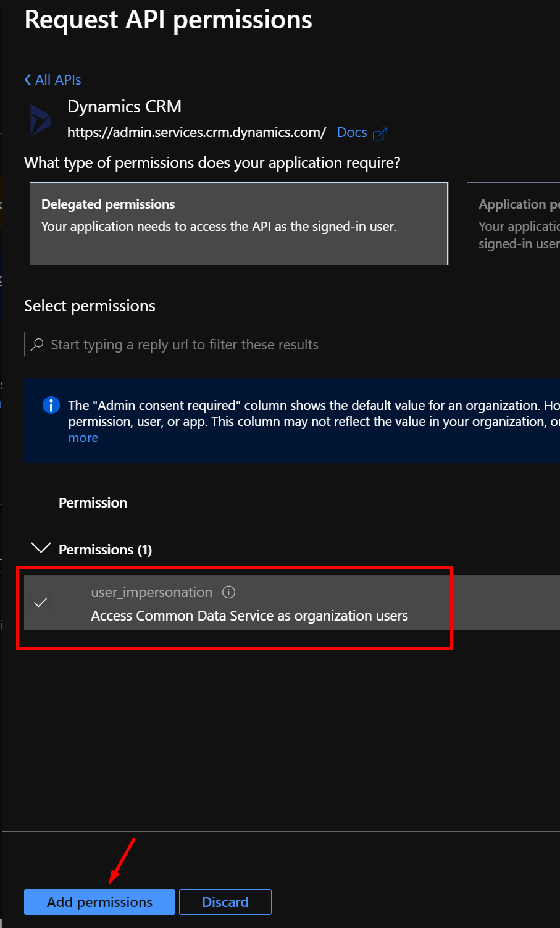
Task: Click 'Access Common Data Service' description row
Action: tap(249, 616)
